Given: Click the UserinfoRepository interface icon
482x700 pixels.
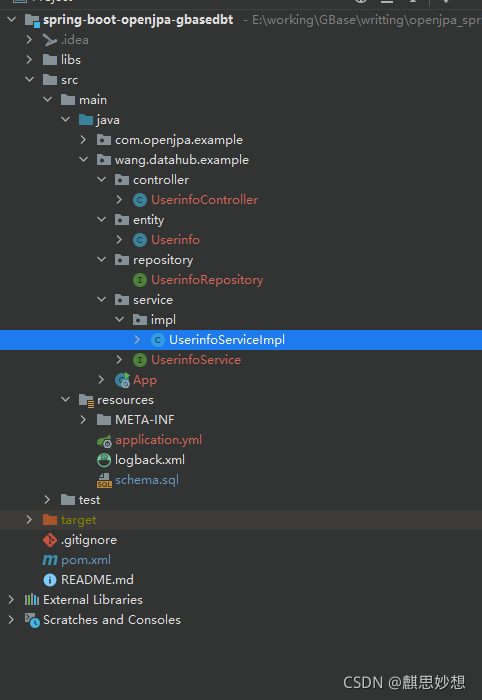Looking at the screenshot, I should tap(140, 280).
